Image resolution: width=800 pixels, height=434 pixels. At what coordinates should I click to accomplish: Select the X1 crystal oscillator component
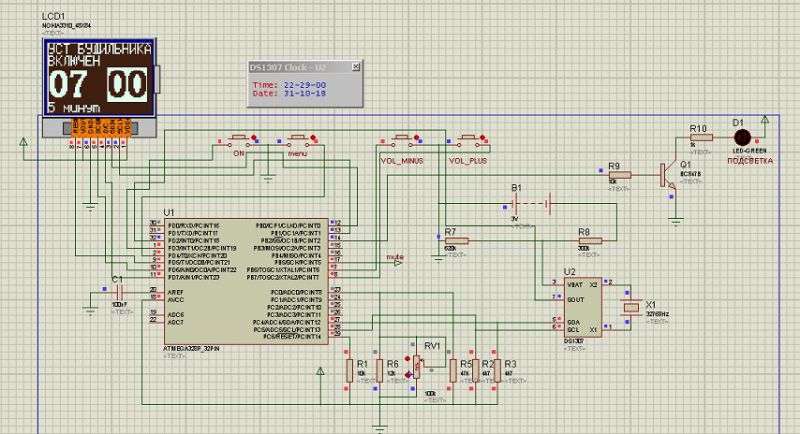click(629, 310)
